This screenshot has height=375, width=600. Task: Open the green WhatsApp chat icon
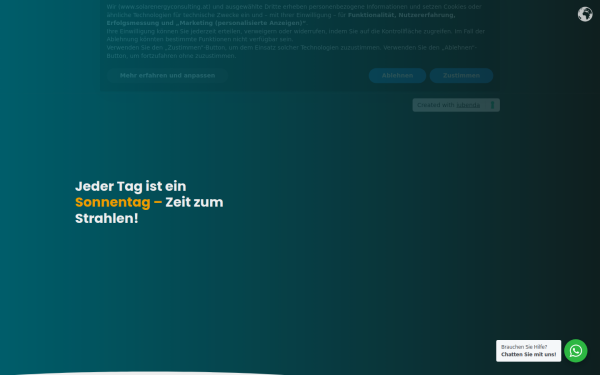point(576,351)
